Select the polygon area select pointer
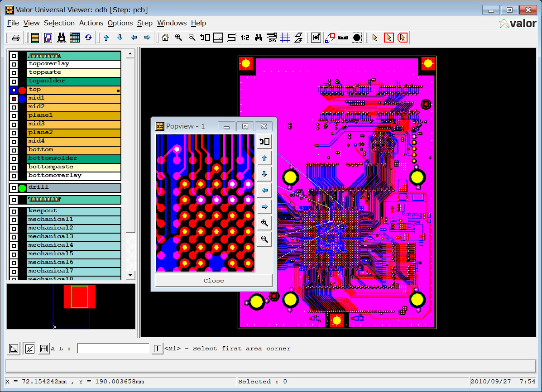 pos(403,38)
